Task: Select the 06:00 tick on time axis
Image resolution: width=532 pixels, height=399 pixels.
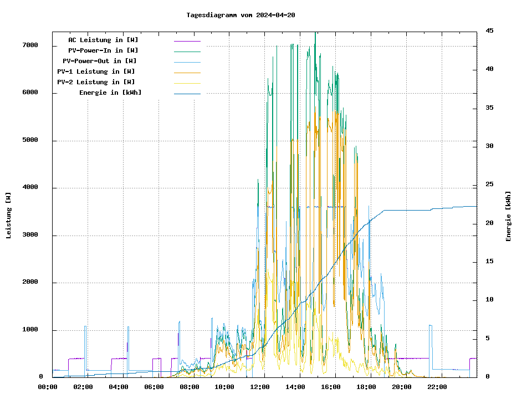Action: (154, 387)
